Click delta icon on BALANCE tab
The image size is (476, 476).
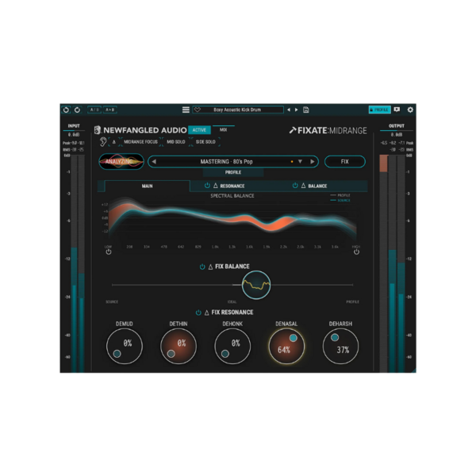coord(303,186)
